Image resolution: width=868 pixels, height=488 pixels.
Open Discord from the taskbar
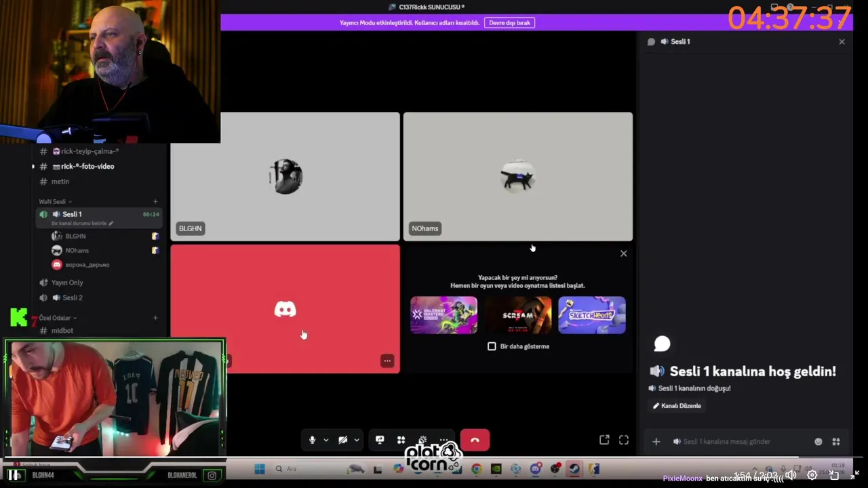pyautogui.click(x=536, y=468)
